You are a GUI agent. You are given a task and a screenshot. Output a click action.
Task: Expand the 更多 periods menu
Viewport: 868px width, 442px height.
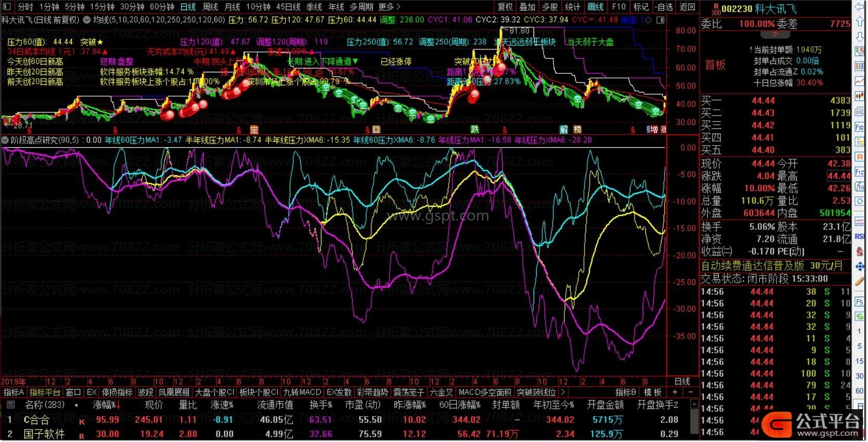click(x=390, y=7)
